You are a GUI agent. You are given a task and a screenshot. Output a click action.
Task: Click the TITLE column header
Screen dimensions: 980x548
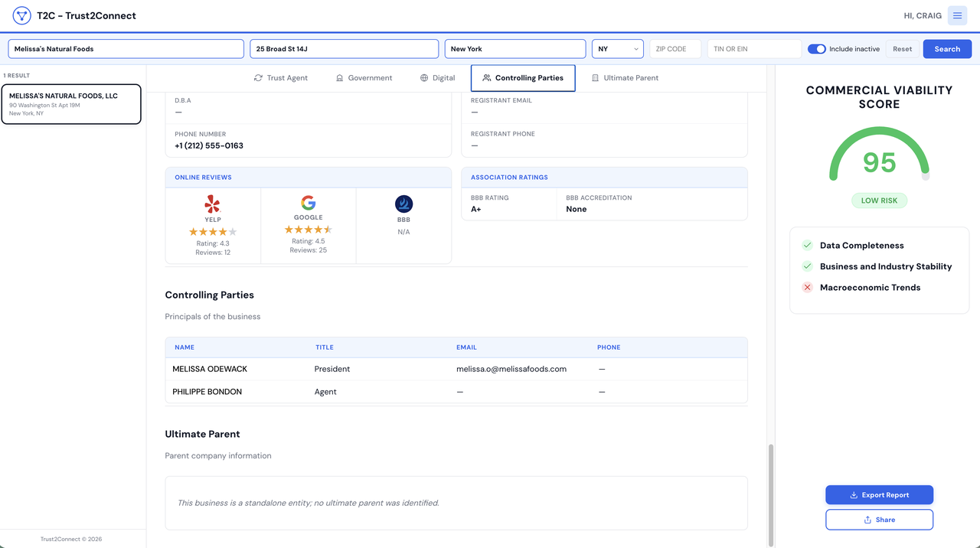pos(325,347)
